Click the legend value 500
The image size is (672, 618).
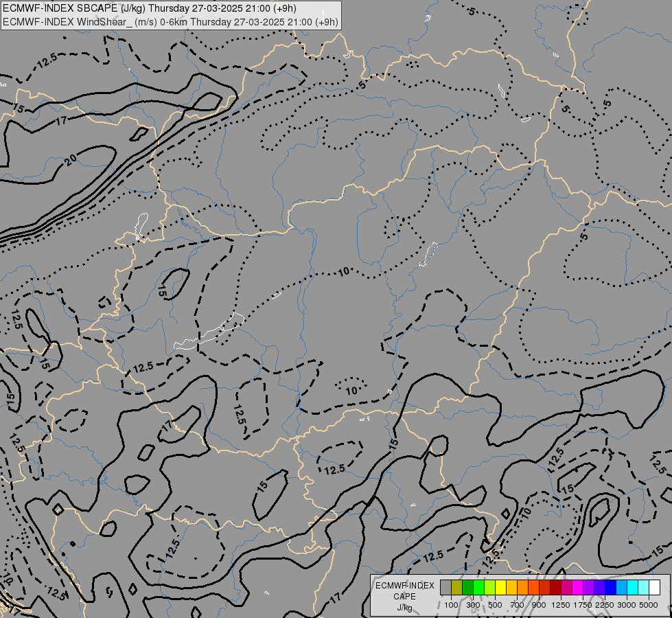(x=495, y=605)
